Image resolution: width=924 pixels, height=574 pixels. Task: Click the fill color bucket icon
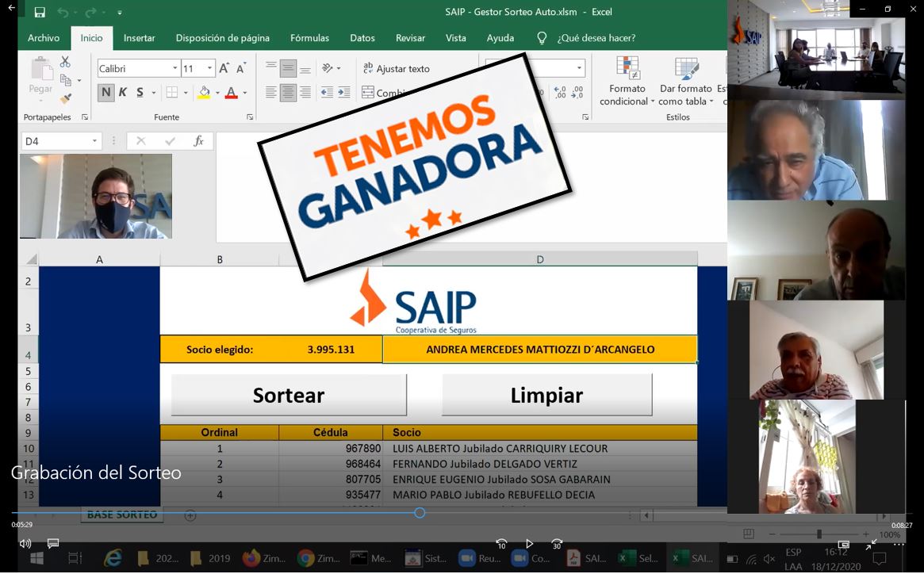click(204, 93)
